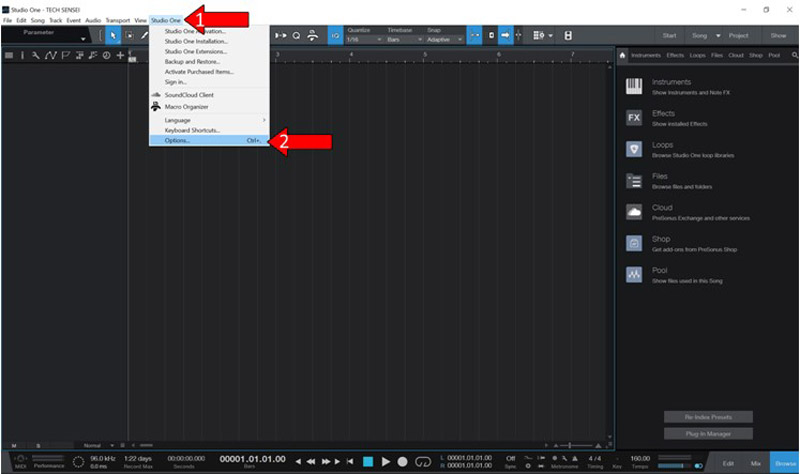Toggle Snap to grid button

point(474,35)
